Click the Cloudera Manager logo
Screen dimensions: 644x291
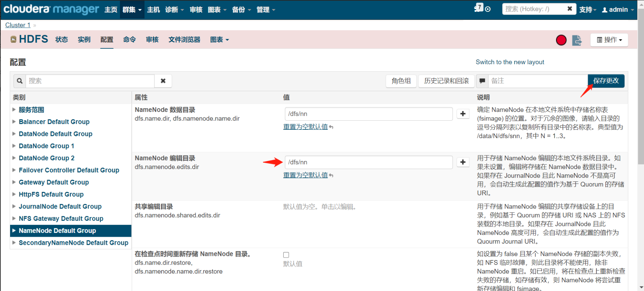click(x=51, y=9)
